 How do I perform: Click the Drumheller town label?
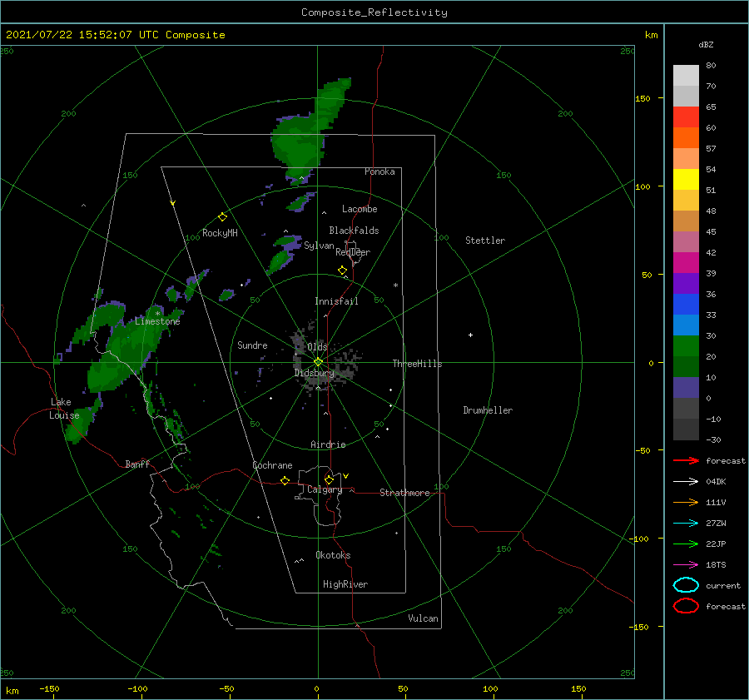(x=488, y=410)
